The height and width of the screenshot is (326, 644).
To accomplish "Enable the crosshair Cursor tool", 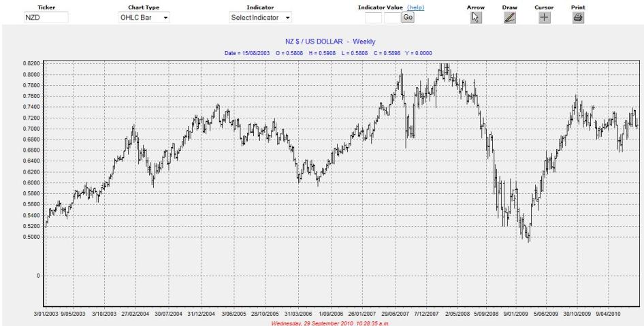I will pyautogui.click(x=544, y=18).
